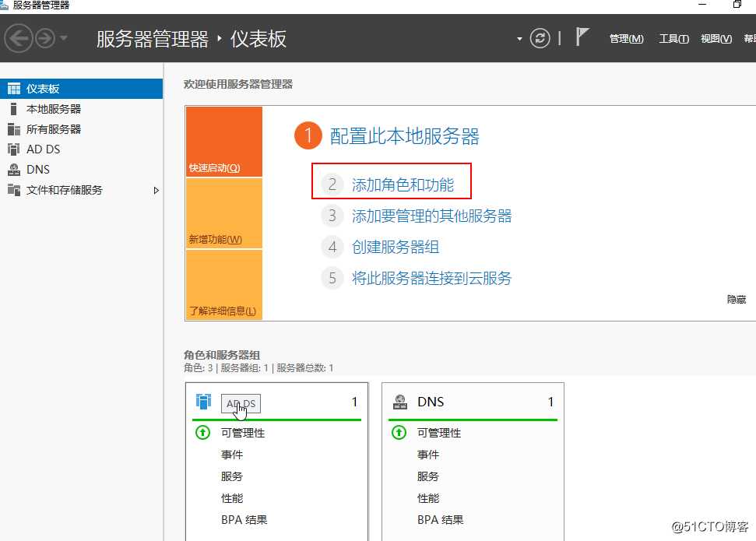This screenshot has width=756, height=541.
Task: Open AD DS in the sidebar
Action: pos(82,149)
